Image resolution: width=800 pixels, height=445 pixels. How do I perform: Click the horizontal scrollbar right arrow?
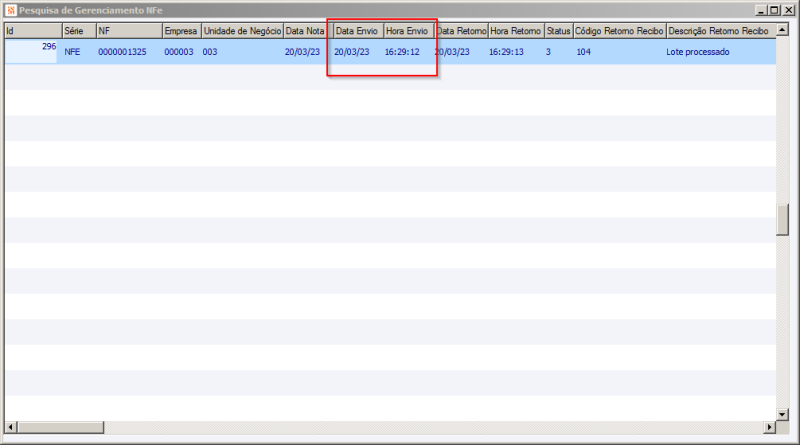[x=770, y=427]
